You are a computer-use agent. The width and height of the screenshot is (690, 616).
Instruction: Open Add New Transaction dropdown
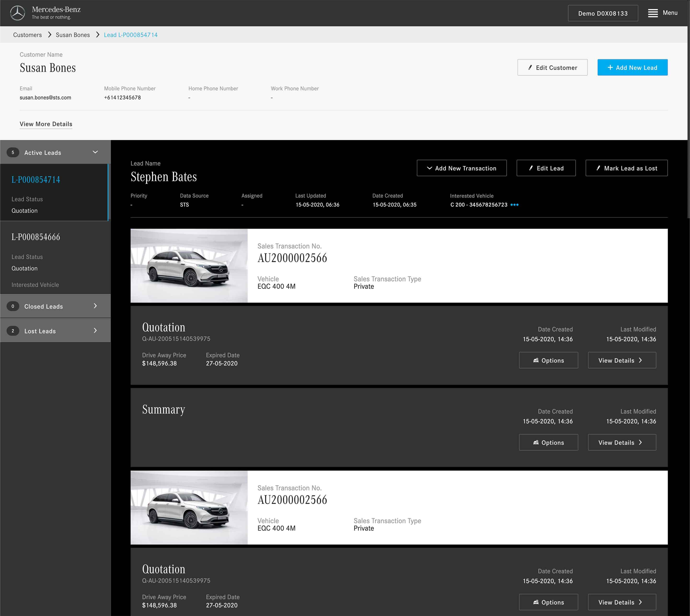pyautogui.click(x=462, y=168)
